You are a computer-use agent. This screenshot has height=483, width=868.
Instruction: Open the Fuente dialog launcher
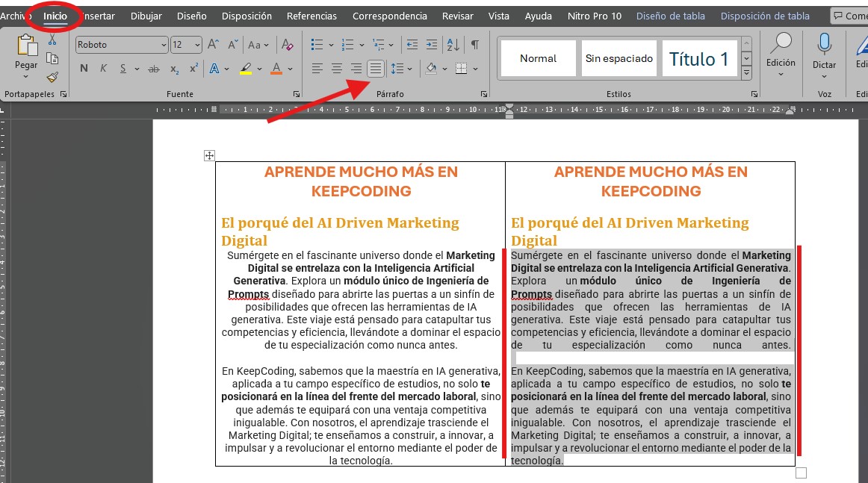tap(296, 94)
